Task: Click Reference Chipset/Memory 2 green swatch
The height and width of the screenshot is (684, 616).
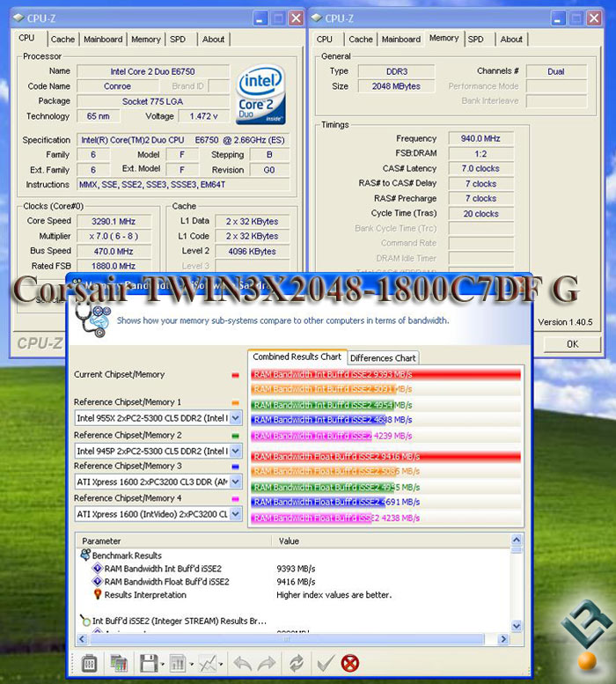Action: coord(236,436)
